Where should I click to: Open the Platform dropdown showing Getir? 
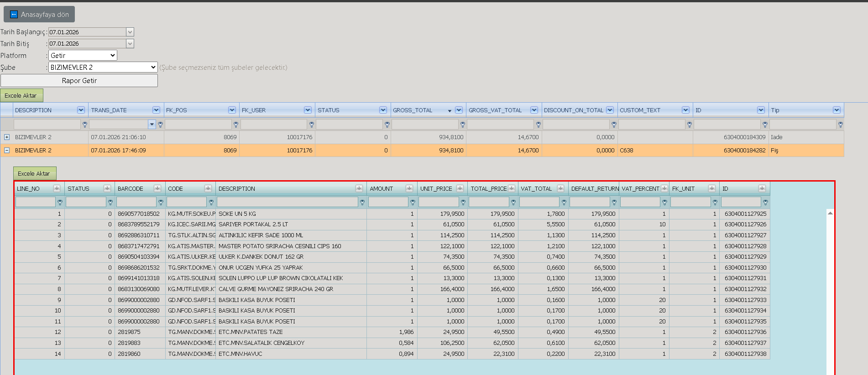83,55
